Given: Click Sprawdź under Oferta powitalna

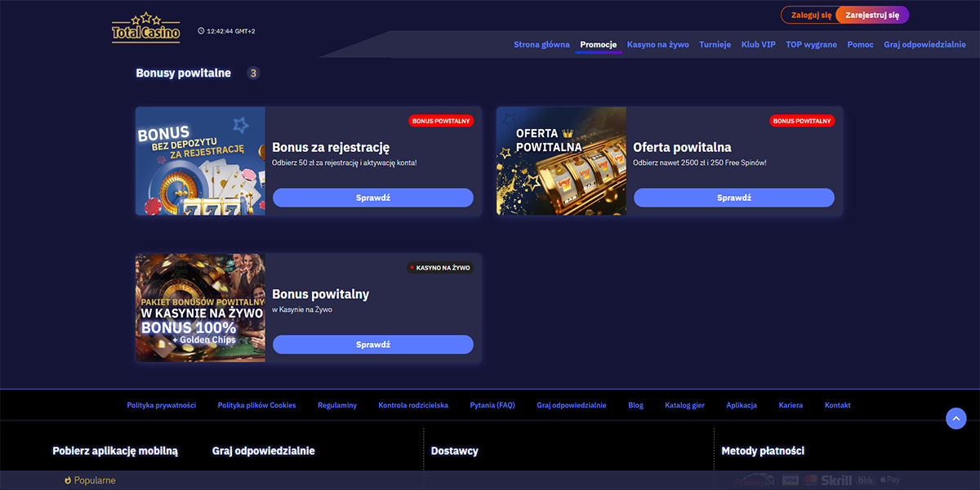Looking at the screenshot, I should (x=733, y=198).
